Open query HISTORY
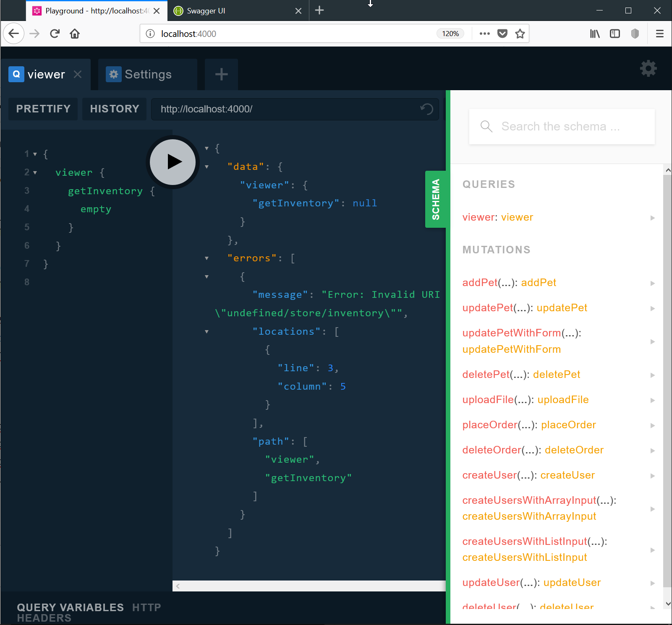672x625 pixels. point(114,109)
